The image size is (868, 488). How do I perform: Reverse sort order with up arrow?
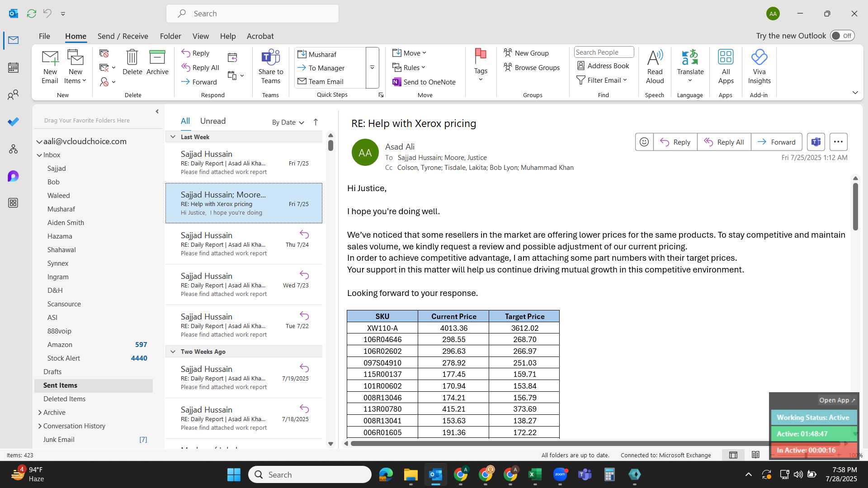click(316, 122)
